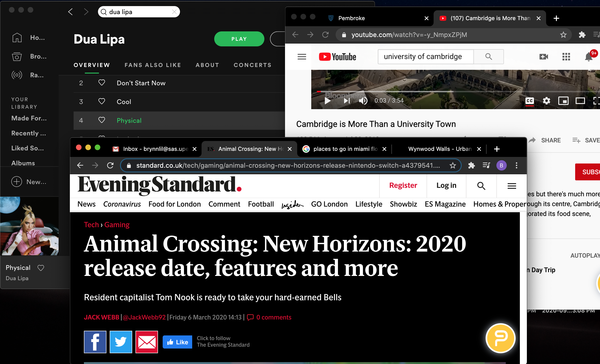The image size is (600, 364).
Task: Open Chrome media control icon in front window
Action: click(487, 165)
